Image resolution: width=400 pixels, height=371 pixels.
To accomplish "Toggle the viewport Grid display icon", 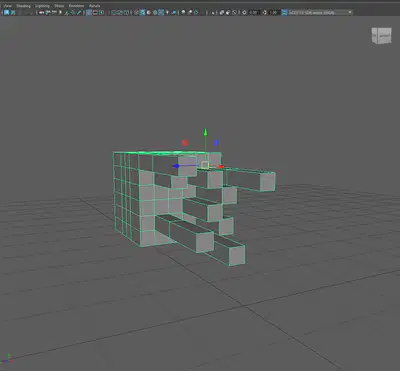I will point(89,12).
